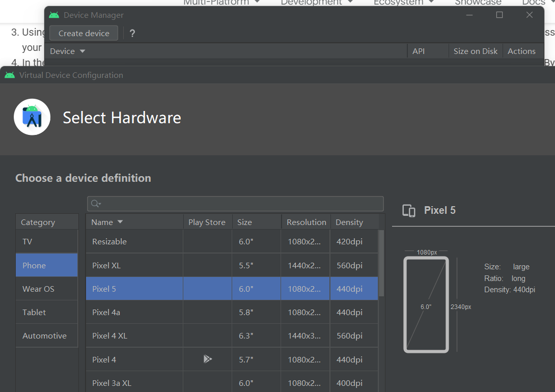The width and height of the screenshot is (555, 392).
Task: Click the Play Store icon in Pixel 4 row
Action: [x=208, y=359]
